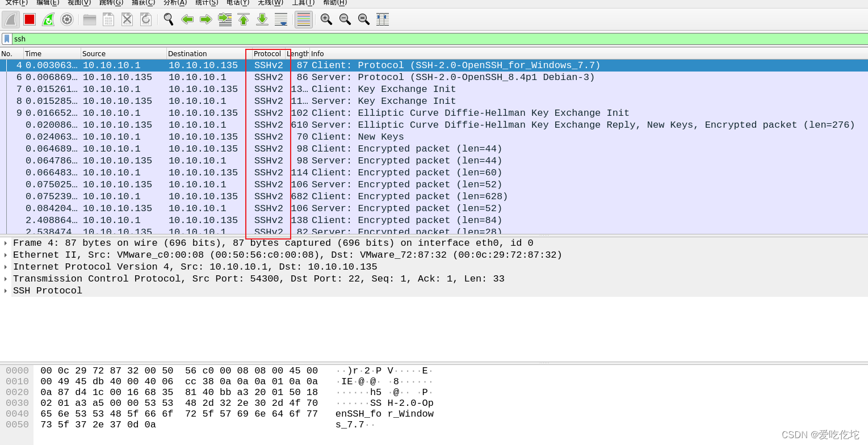Toggle packet list colorization button
The width and height of the screenshot is (868, 445).
[x=304, y=19]
